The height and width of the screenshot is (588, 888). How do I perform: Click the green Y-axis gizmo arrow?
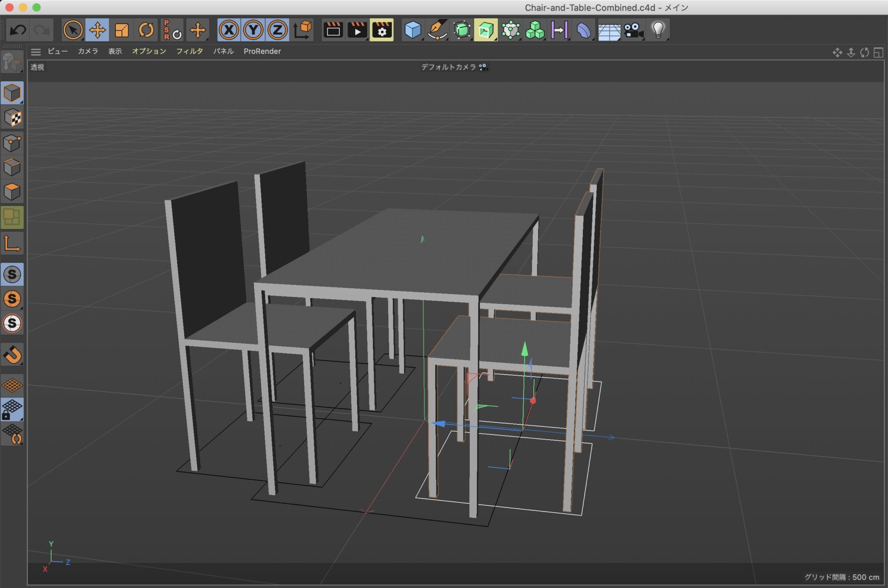(x=524, y=349)
